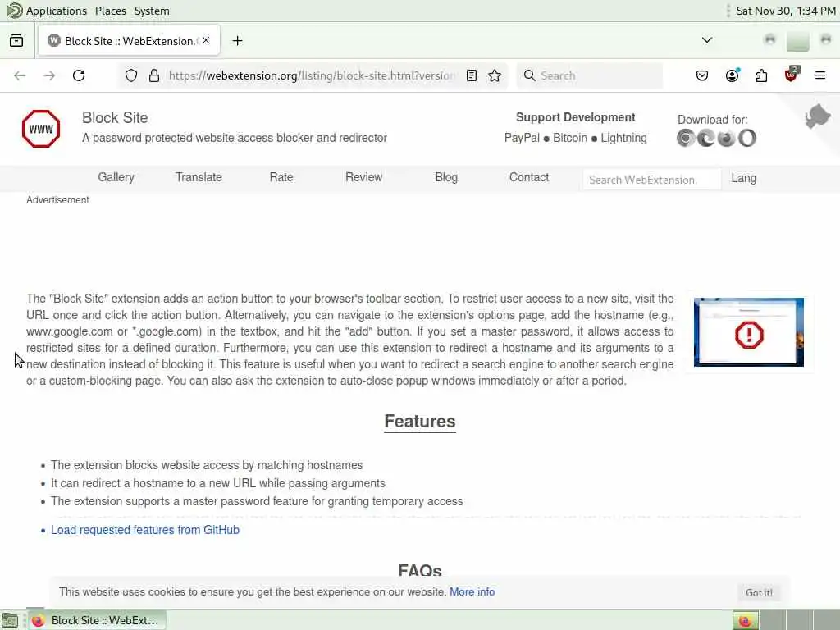Open the Firefox hamburger application menu
This screenshot has height=630, width=840.
[x=820, y=75]
